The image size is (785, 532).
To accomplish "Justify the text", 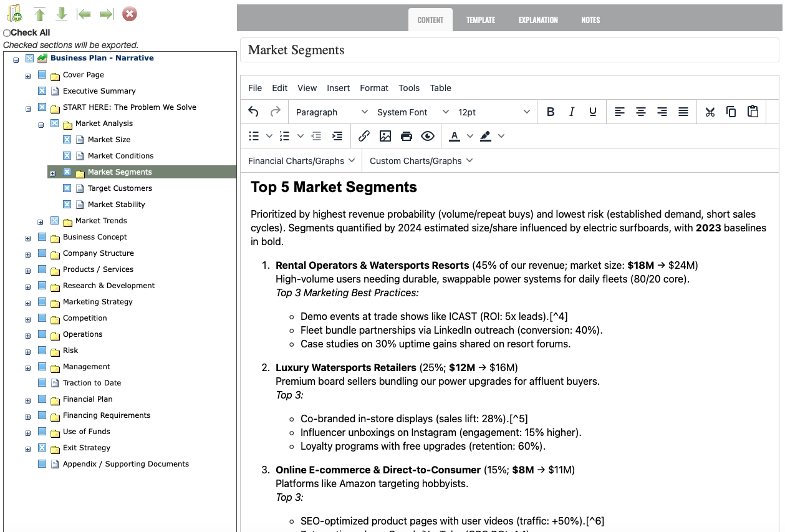I will (x=683, y=112).
